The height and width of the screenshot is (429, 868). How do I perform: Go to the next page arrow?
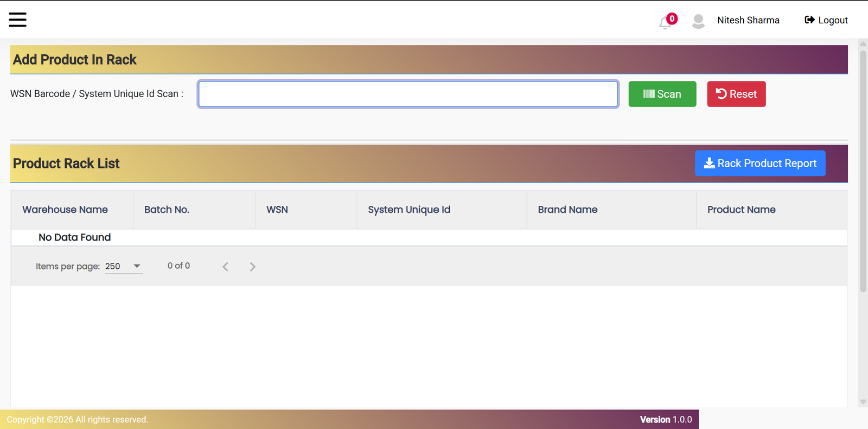coord(252,267)
